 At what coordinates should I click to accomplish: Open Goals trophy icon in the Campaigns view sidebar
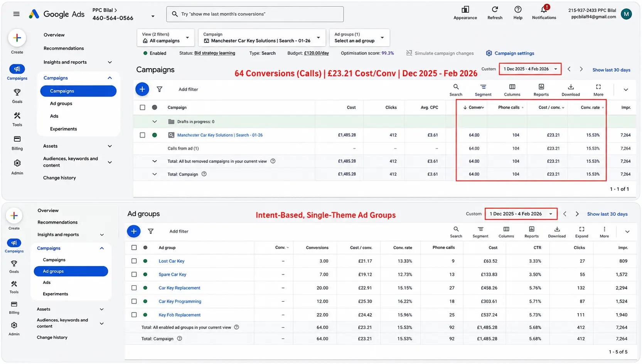pos(17,92)
